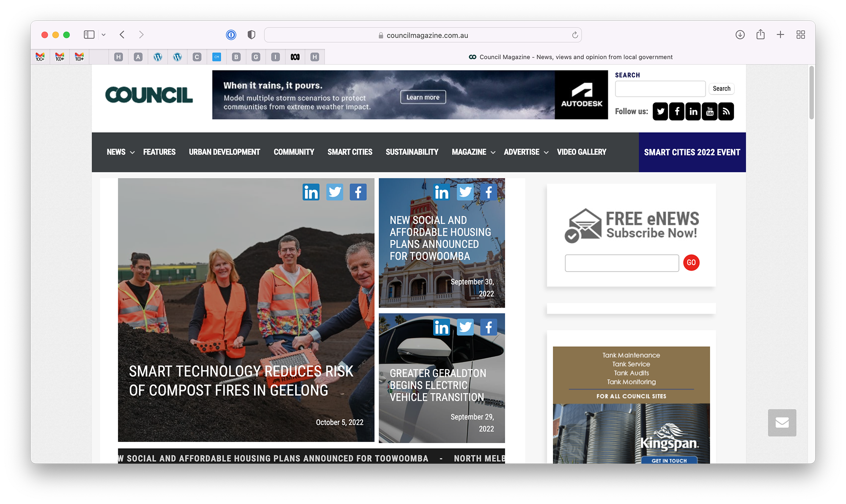846x504 pixels.
Task: Share Geelong compost article on LinkedIn
Action: click(x=311, y=192)
